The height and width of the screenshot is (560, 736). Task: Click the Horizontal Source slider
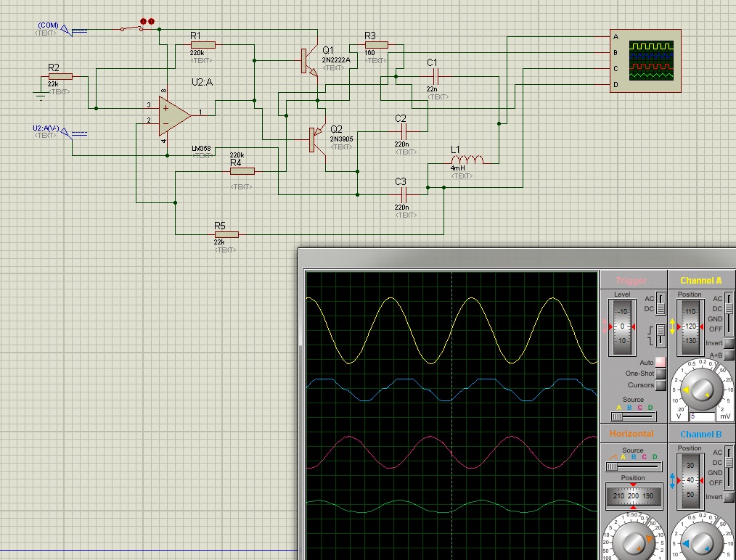coord(633,466)
